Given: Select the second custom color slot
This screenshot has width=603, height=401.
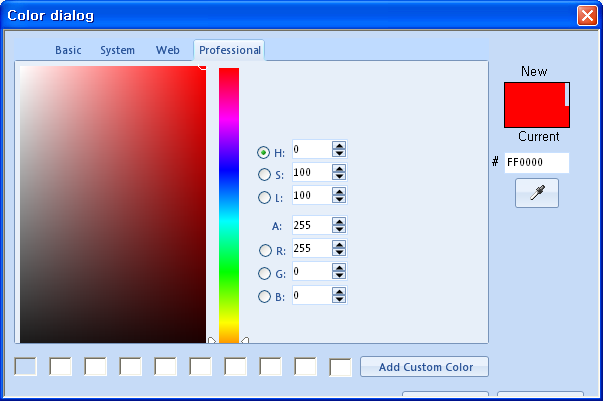Looking at the screenshot, I should 60,366.
